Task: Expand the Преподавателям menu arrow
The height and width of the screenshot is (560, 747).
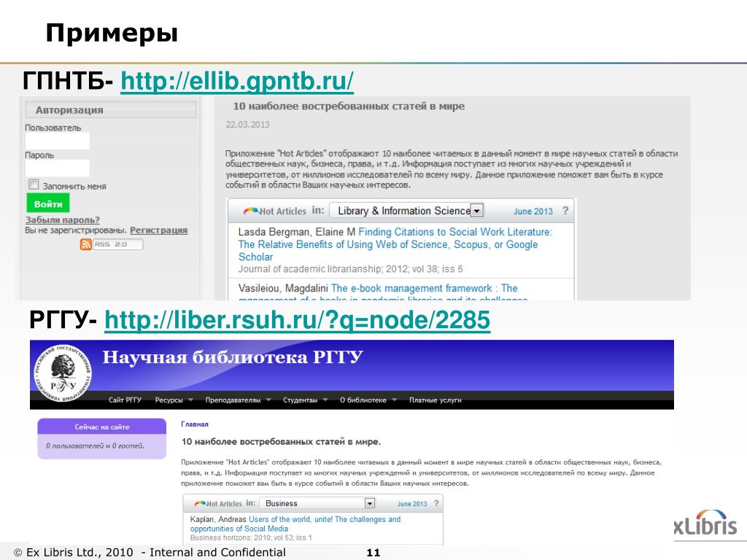Action: 268,400
